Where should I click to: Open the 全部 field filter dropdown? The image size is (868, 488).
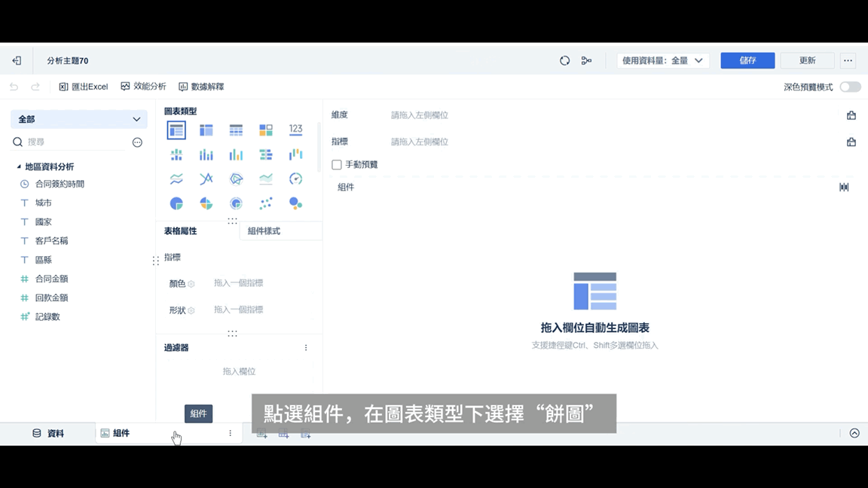(79, 119)
